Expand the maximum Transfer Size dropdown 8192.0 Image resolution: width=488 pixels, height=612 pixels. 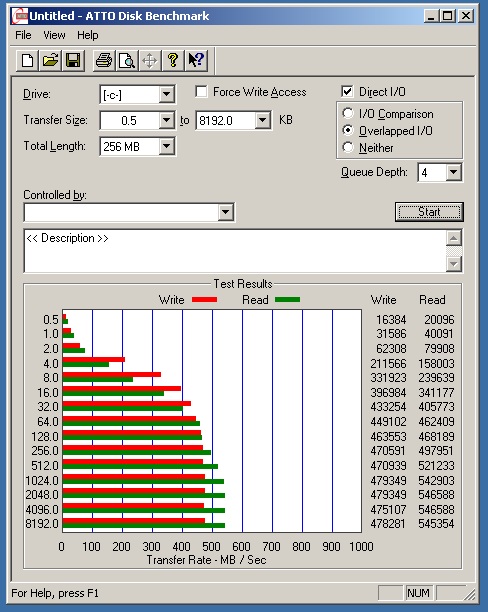tap(263, 120)
